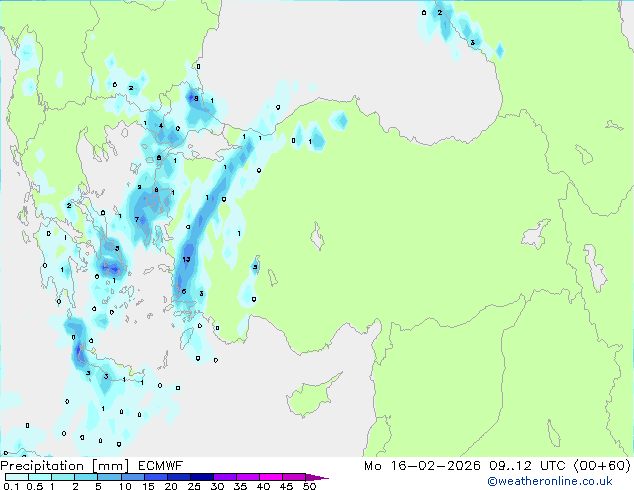Click the "0.1" legend scale label
634x490 pixels.
[11, 486]
